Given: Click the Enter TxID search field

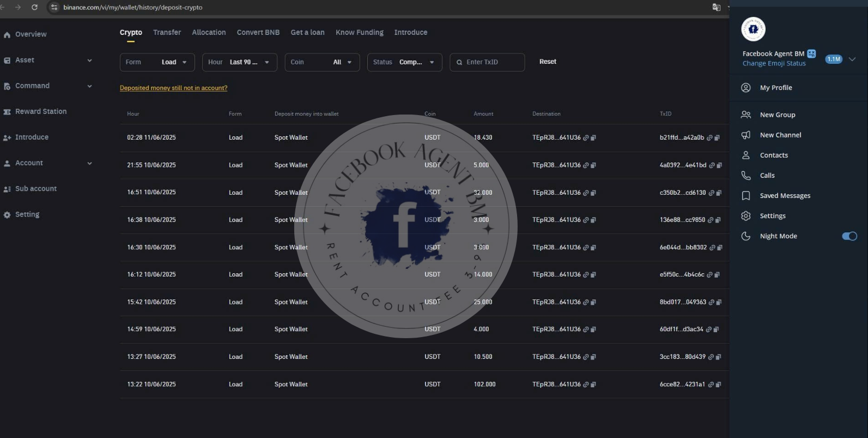Looking at the screenshot, I should point(487,62).
